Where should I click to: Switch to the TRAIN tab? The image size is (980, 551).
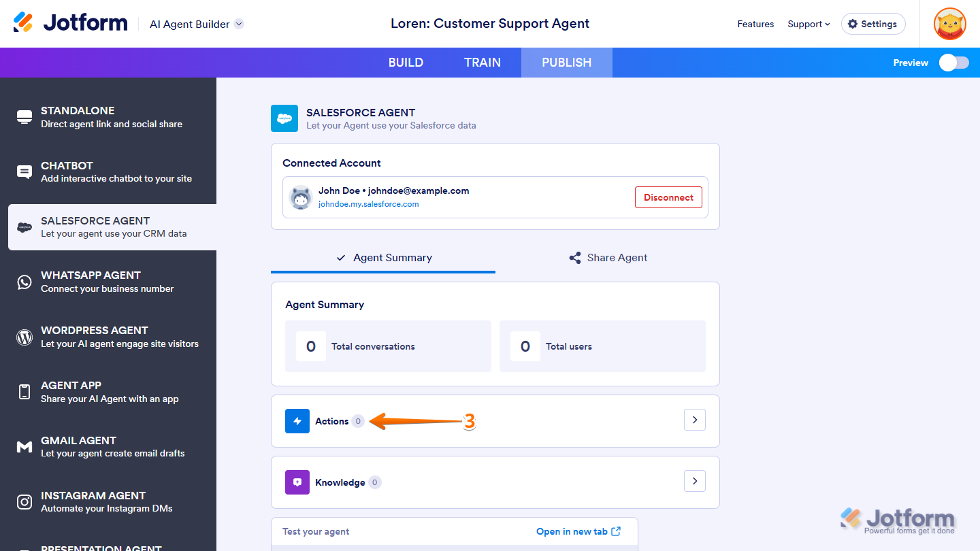pos(483,62)
